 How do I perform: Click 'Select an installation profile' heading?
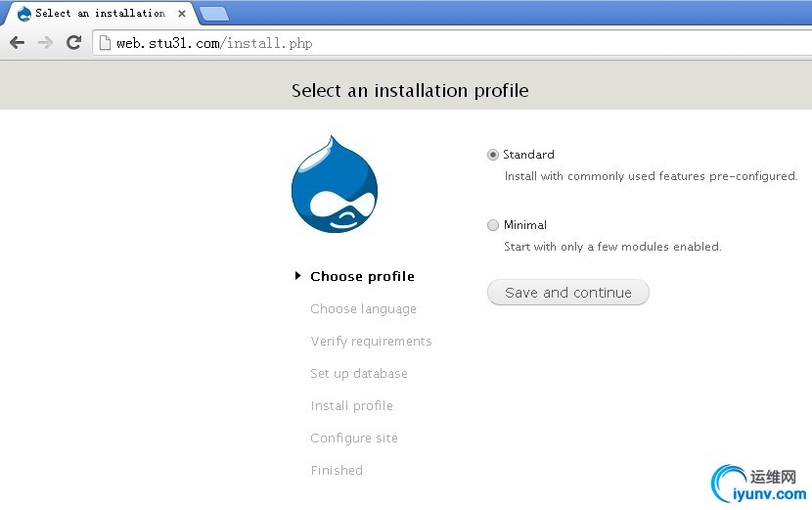click(x=410, y=91)
